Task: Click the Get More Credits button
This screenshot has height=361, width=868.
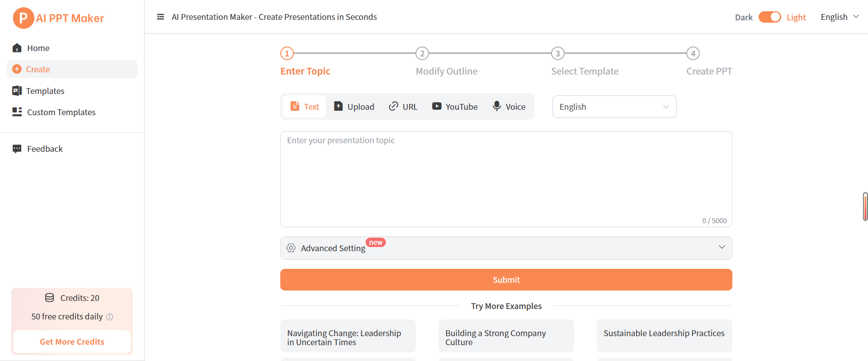Action: coord(72,342)
